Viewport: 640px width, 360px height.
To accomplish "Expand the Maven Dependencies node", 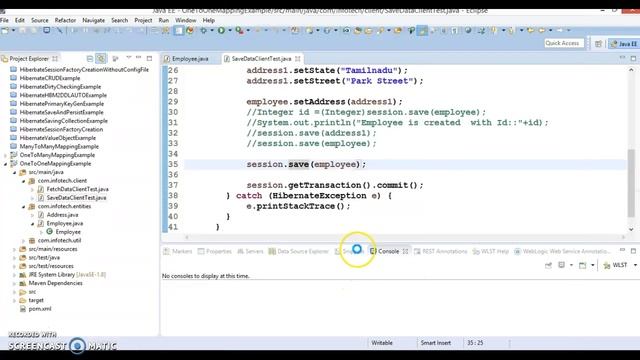I will tap(14, 283).
